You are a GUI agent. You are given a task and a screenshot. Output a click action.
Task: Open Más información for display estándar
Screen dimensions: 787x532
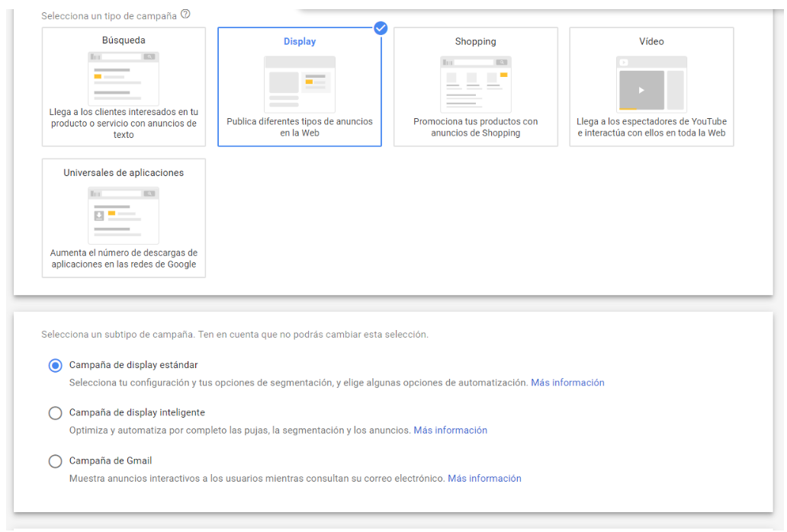pos(567,382)
